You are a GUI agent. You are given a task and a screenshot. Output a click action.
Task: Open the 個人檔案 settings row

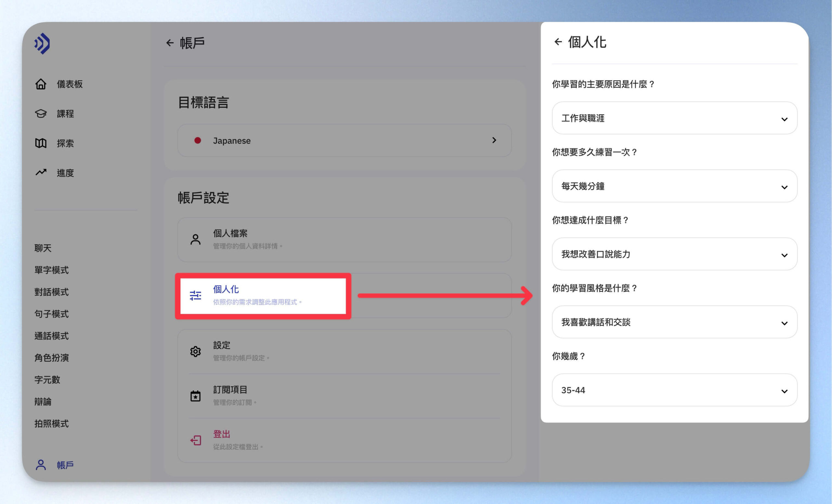coord(344,240)
